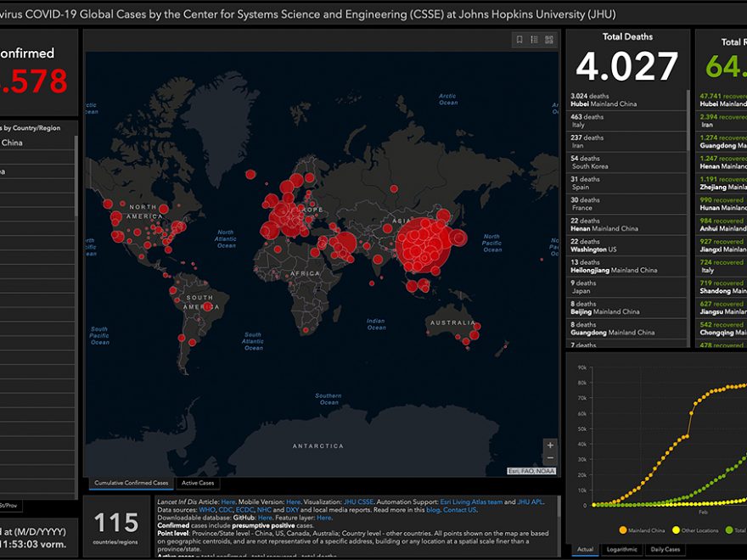Select China in the country list

[x=37, y=143]
